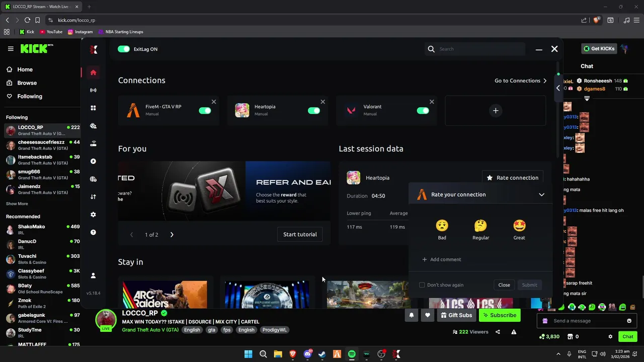The width and height of the screenshot is (644, 362).
Task: Add a new connection with the plus card
Action: pyautogui.click(x=496, y=111)
